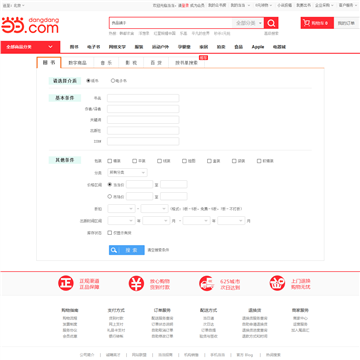This screenshot has height=360, width=360.
Task: Open the category dropdown in other conditions
Action: pos(127,173)
